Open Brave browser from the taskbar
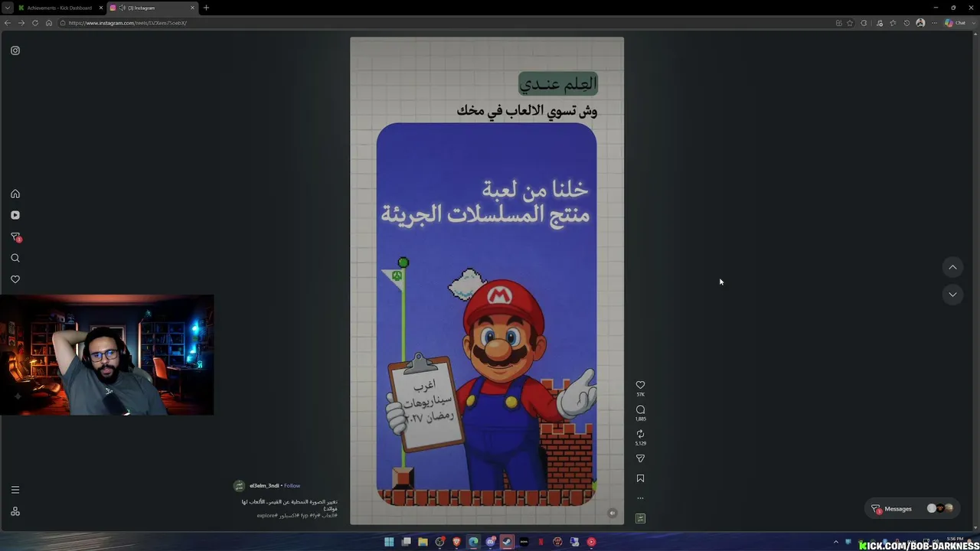Viewport: 980px width, 551px height. point(457,542)
